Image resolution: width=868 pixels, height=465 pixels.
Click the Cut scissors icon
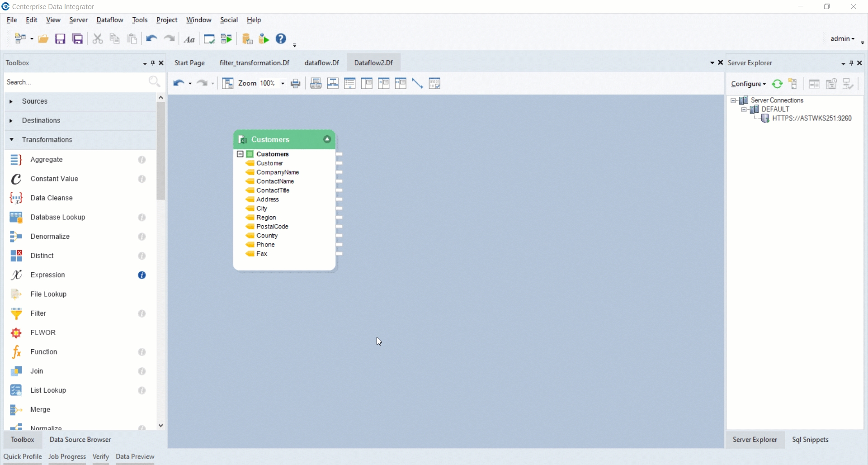97,39
